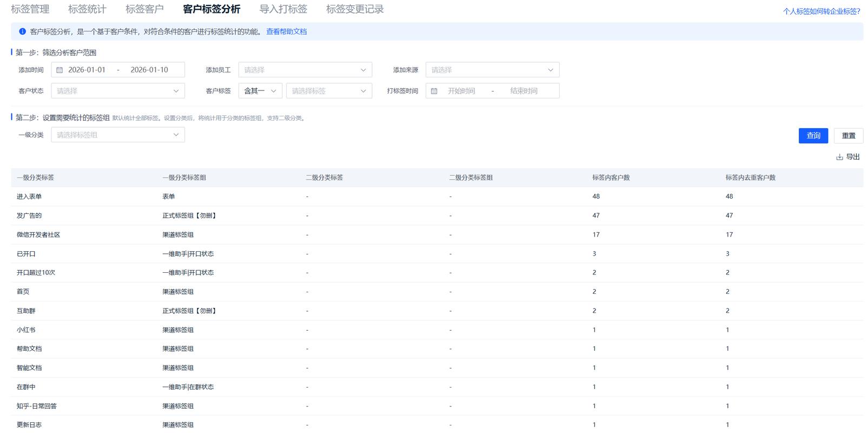This screenshot has width=868, height=433.
Task: Click the 标签内去重客户数 column header
Action: (x=751, y=178)
